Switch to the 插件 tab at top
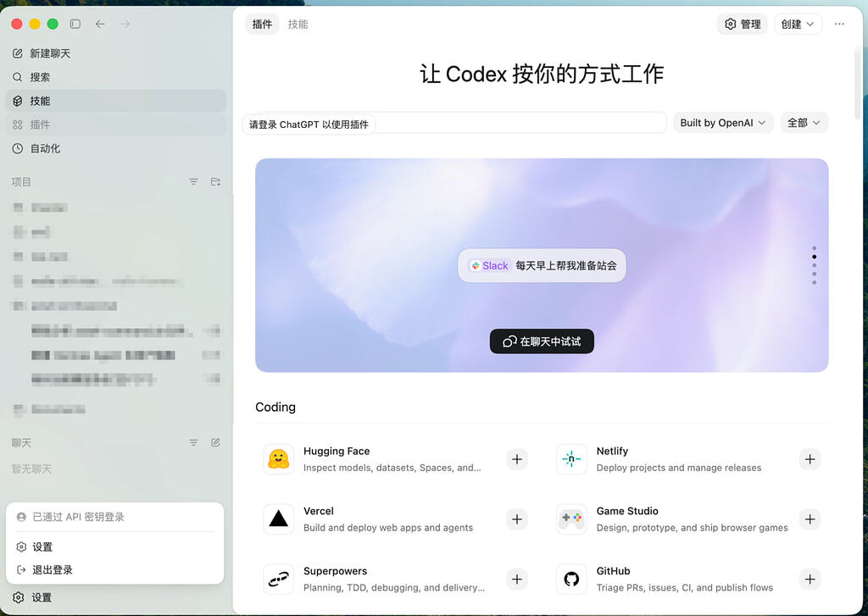This screenshot has width=868, height=616. (262, 25)
